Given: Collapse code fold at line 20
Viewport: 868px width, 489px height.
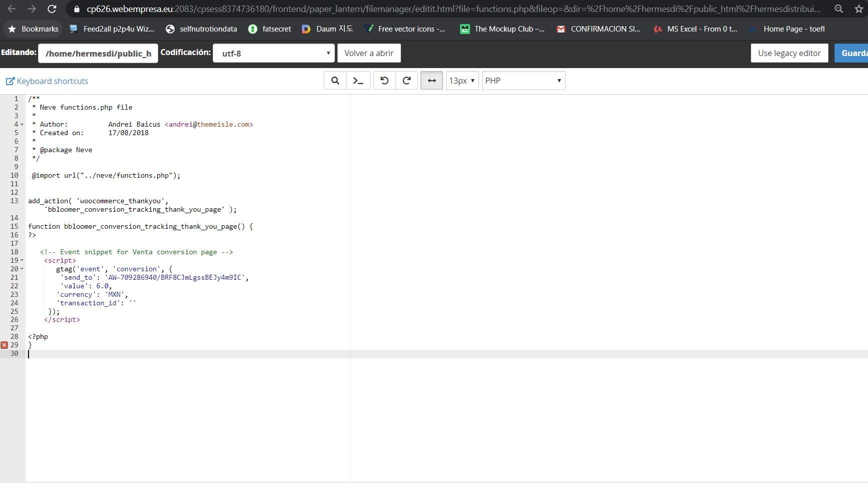Looking at the screenshot, I should [x=22, y=269].
